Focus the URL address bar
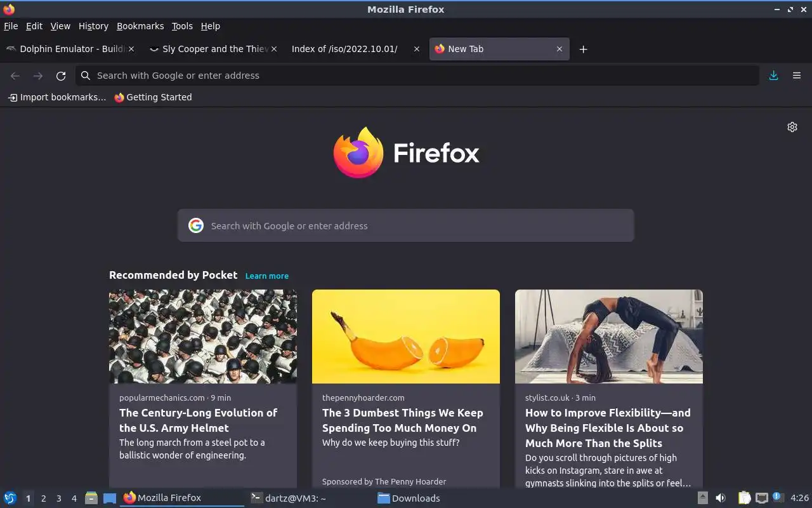 417,76
